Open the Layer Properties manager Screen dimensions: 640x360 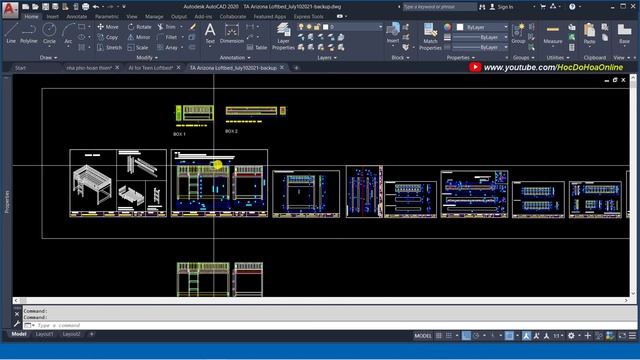283,36
